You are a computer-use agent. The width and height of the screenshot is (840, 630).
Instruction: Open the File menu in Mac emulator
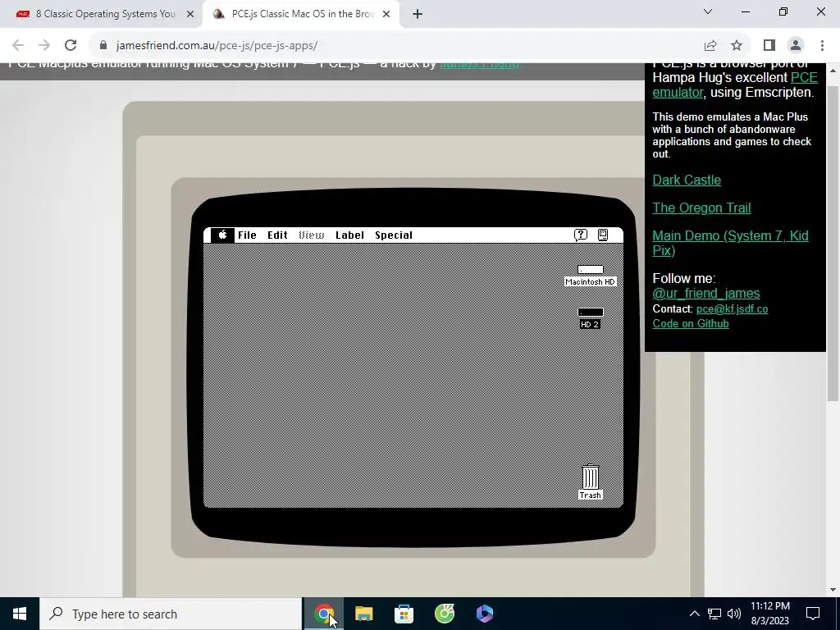247,235
